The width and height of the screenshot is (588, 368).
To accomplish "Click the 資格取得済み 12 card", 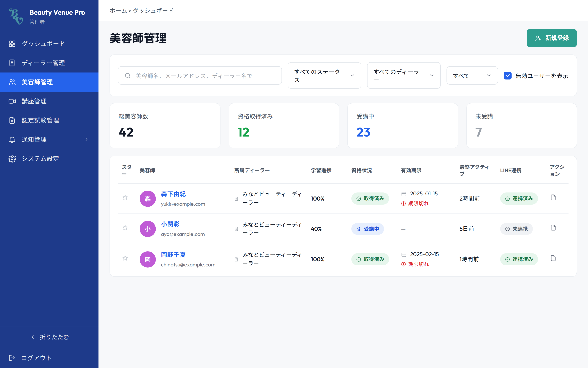I will click(x=284, y=126).
